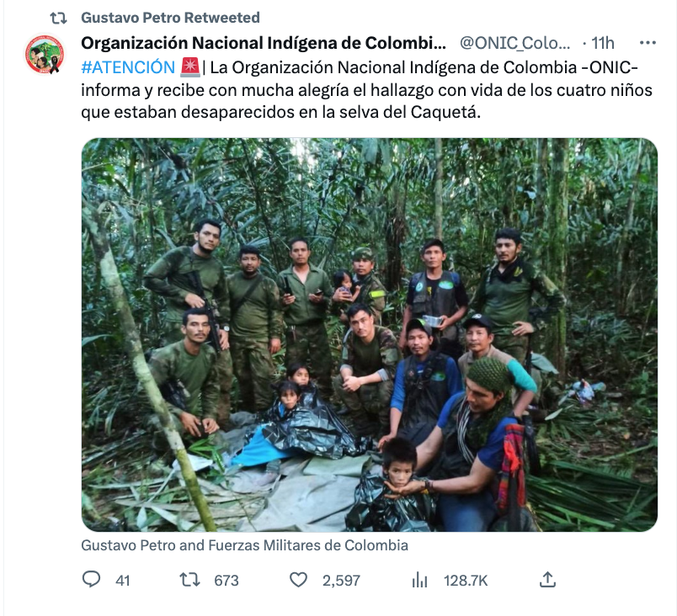Click the ONIC profile avatar

pyautogui.click(x=45, y=55)
